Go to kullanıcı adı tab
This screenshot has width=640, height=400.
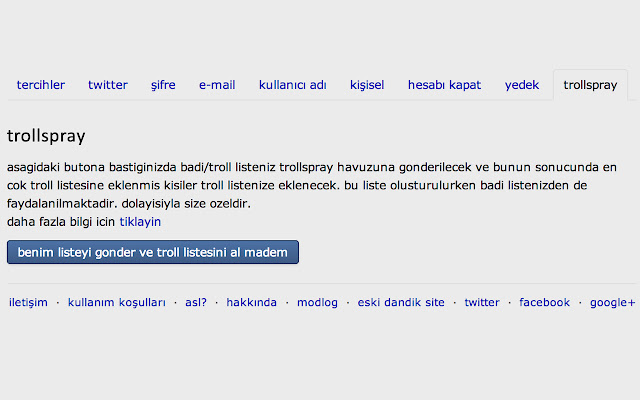tap(293, 85)
